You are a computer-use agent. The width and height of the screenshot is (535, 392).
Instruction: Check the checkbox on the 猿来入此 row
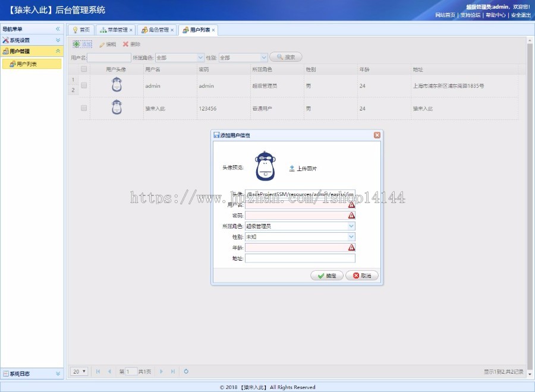point(83,108)
